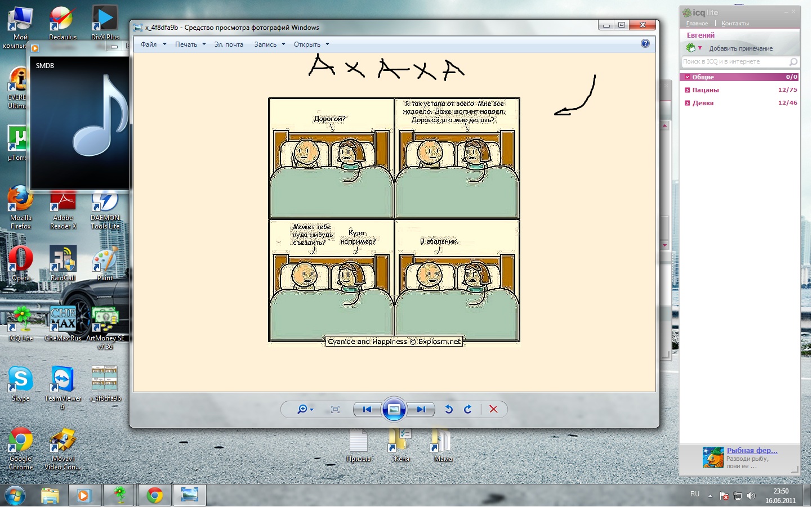Delete the photo with the red X
Image resolution: width=812 pixels, height=507 pixels.
pos(493,410)
